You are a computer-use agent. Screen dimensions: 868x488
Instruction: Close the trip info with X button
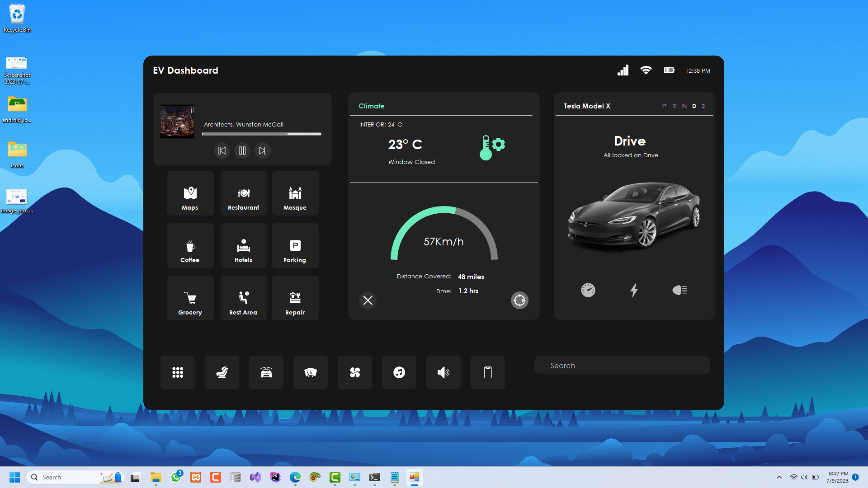pyautogui.click(x=368, y=300)
